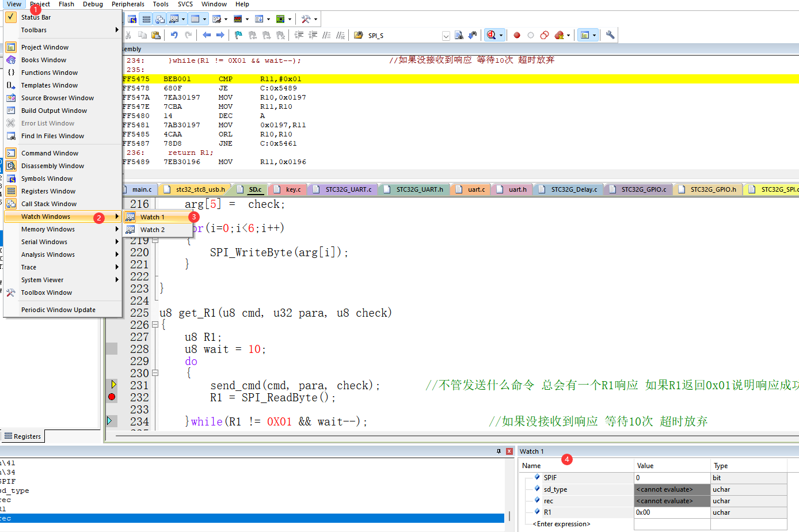Open Configuration with the wrench icon
The width and height of the screenshot is (799, 532).
click(610, 35)
